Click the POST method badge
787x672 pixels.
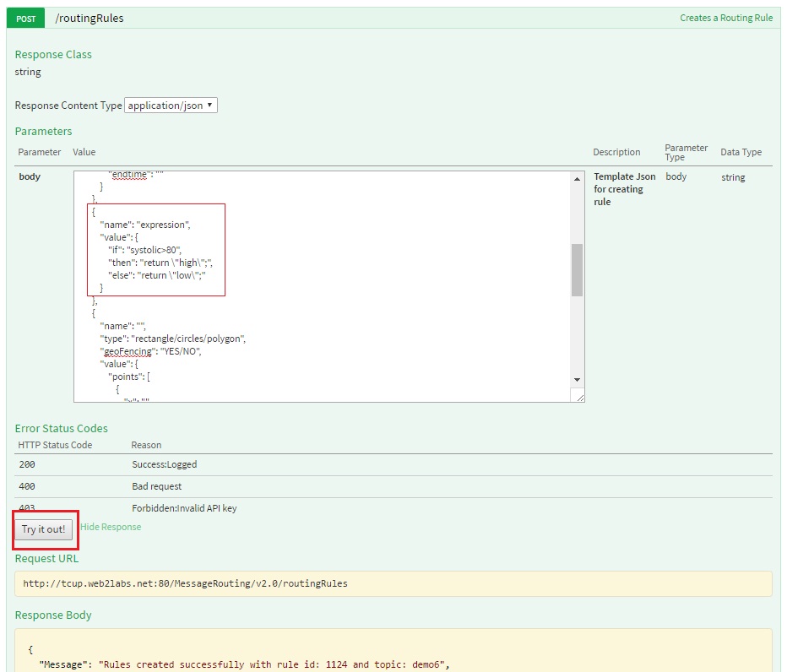click(25, 19)
